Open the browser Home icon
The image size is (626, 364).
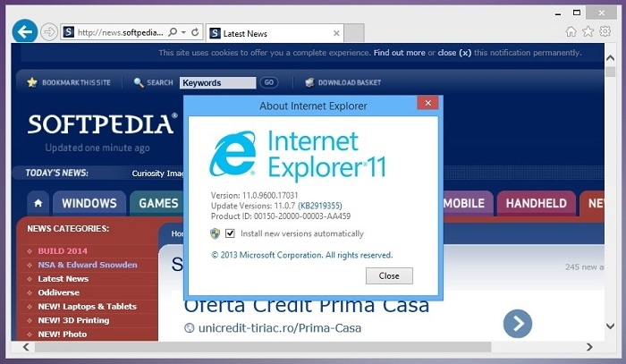click(571, 31)
